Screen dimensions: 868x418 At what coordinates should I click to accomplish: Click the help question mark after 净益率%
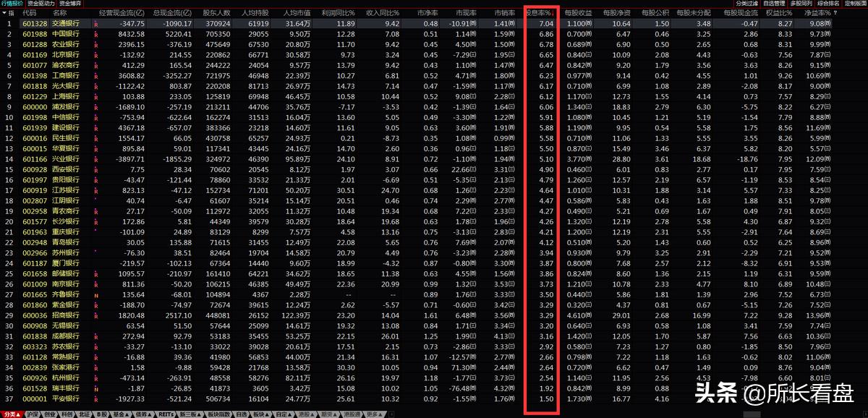[835, 13]
